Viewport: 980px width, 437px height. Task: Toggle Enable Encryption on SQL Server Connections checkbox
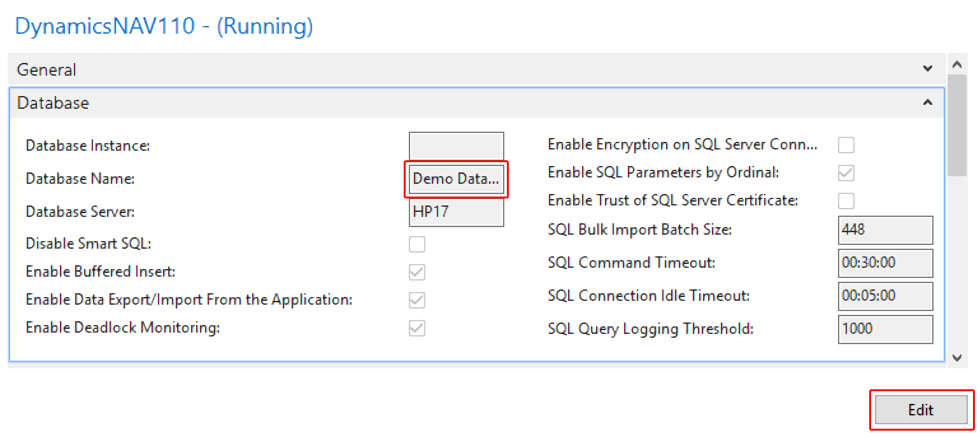(846, 145)
